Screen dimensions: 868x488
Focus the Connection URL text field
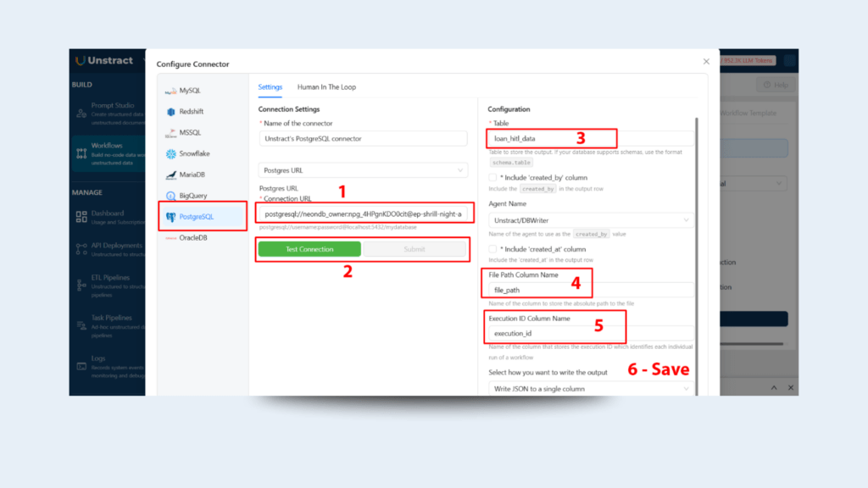(x=363, y=214)
